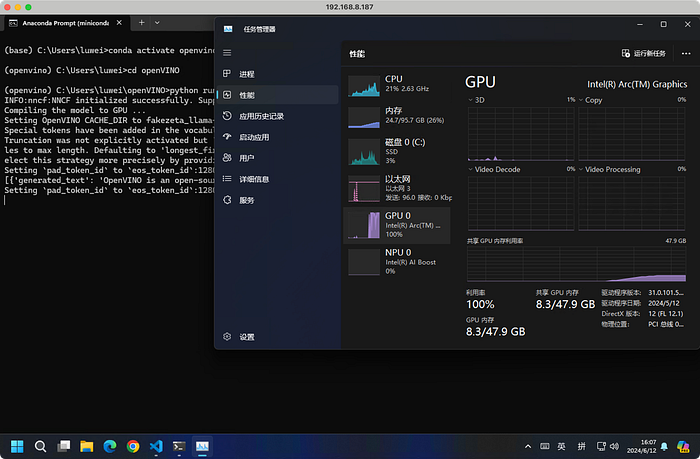Click the touch keyboard tray icon

pos(545,446)
